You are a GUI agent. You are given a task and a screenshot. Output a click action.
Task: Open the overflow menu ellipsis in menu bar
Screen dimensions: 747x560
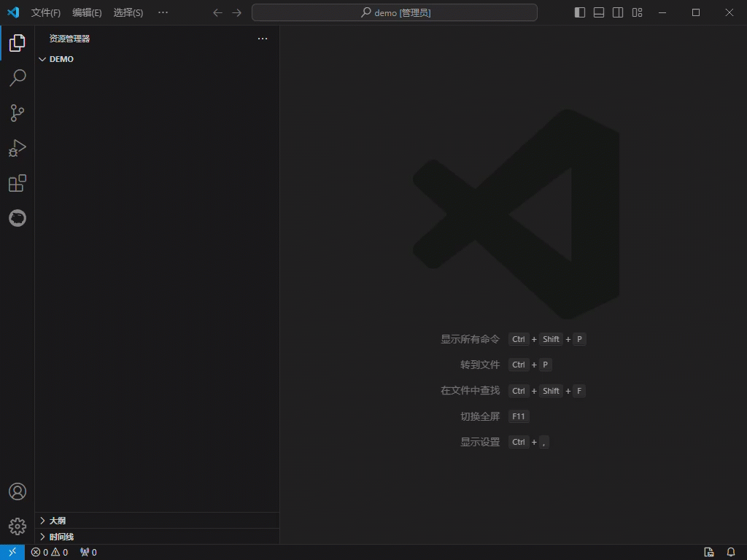(x=163, y=12)
